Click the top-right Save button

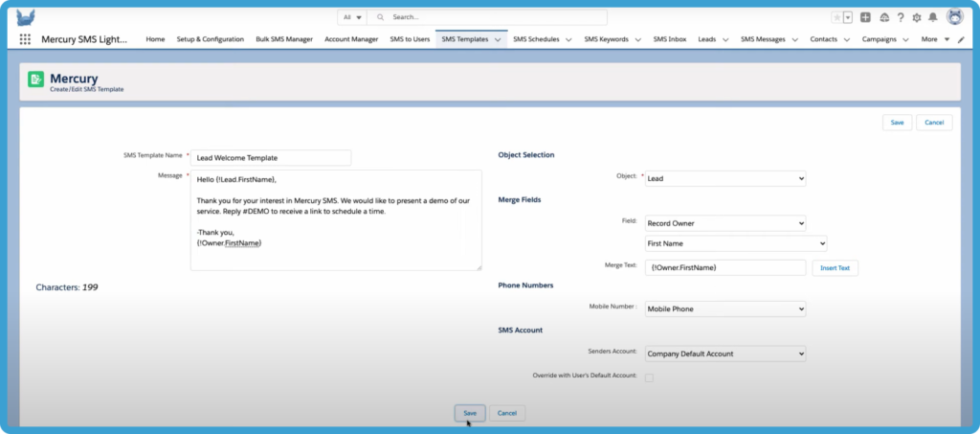coord(897,123)
